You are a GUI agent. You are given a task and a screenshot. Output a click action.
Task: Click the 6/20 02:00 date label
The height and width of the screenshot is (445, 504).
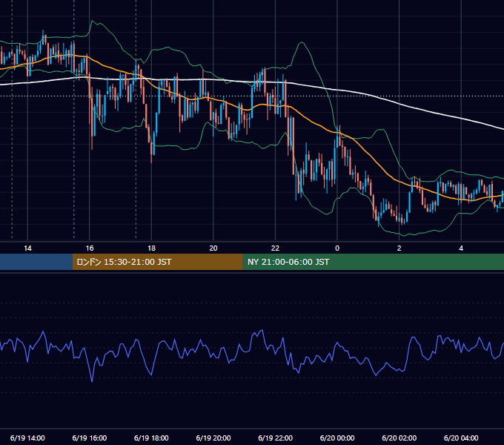click(399, 438)
